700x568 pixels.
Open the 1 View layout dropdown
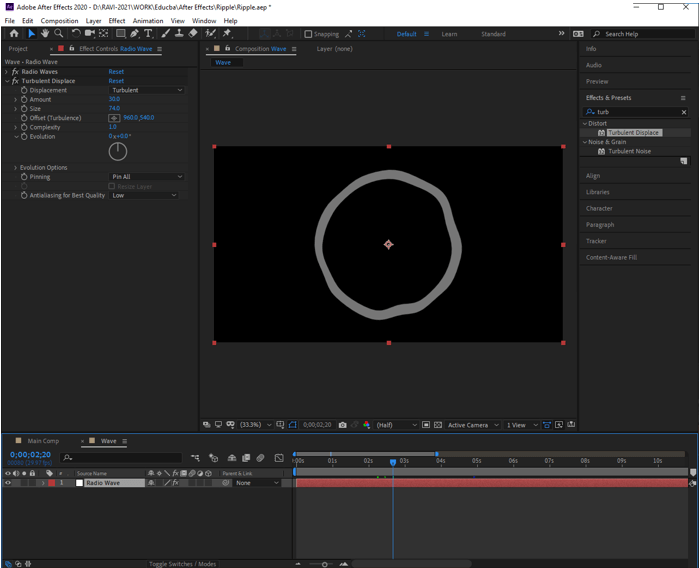click(522, 425)
